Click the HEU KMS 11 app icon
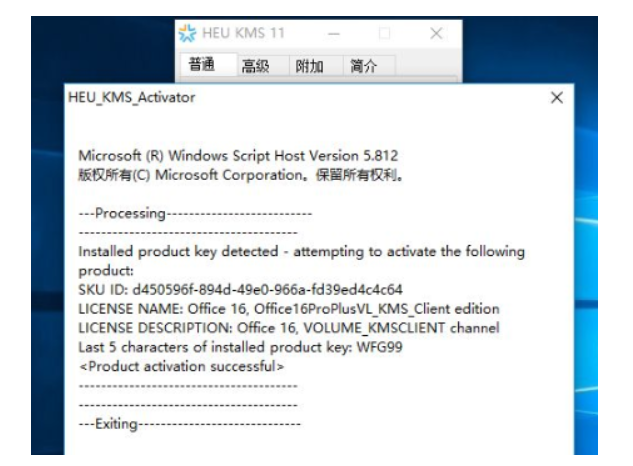 pyautogui.click(x=187, y=34)
